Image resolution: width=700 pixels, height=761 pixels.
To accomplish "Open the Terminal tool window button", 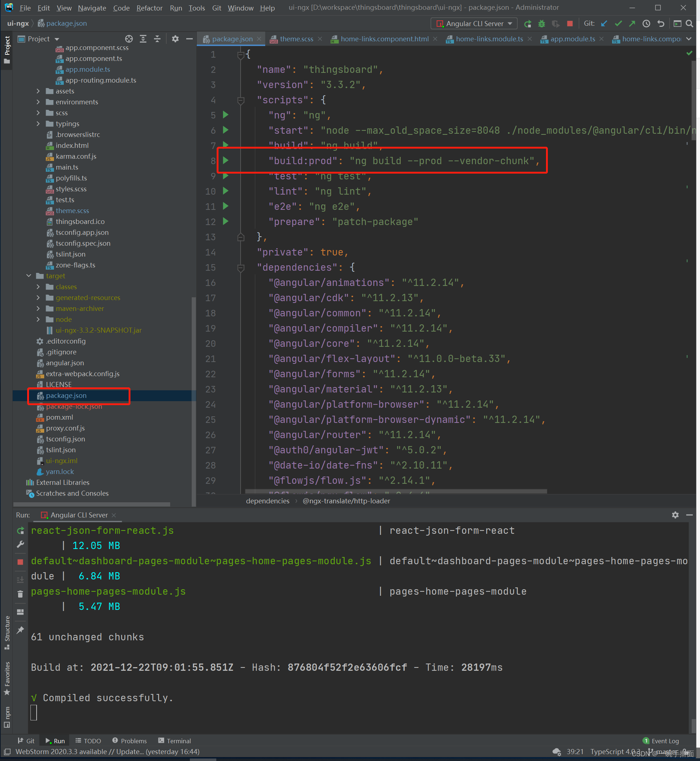I will pyautogui.click(x=175, y=741).
